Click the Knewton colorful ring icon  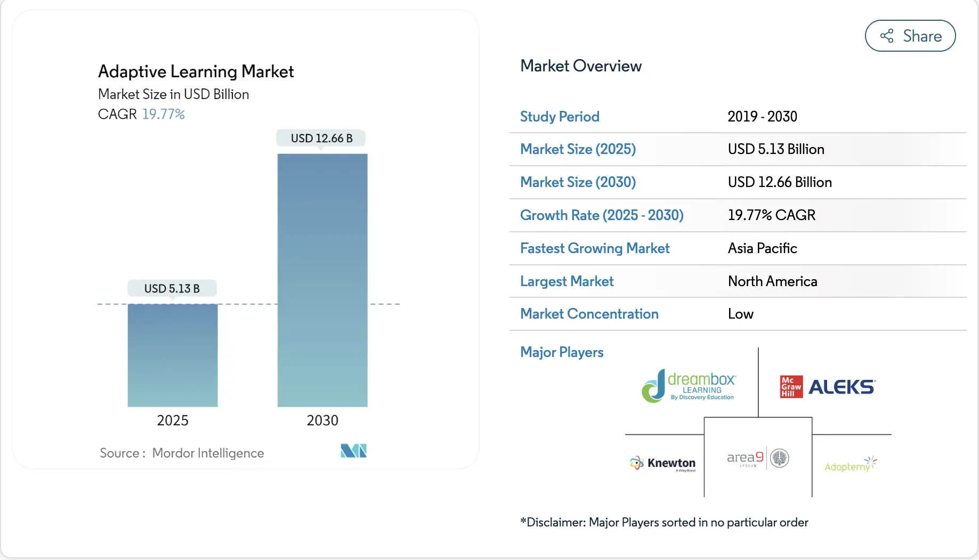tap(636, 462)
